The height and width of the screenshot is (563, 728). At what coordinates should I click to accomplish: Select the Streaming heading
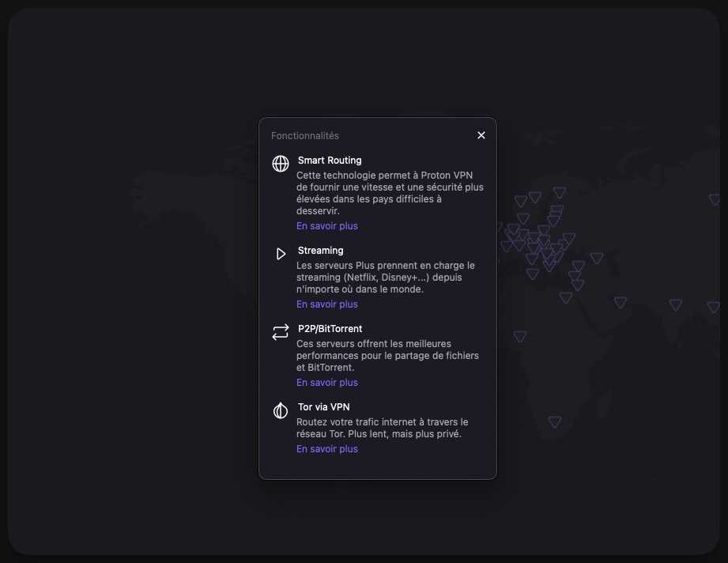pyautogui.click(x=320, y=251)
